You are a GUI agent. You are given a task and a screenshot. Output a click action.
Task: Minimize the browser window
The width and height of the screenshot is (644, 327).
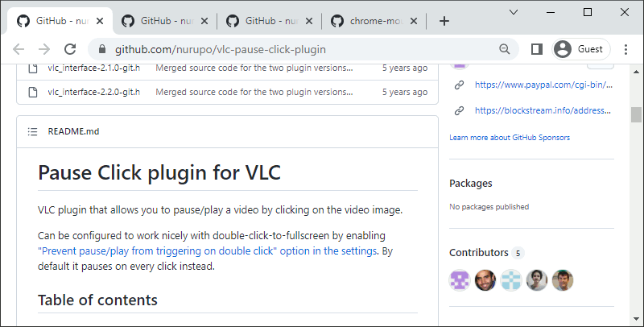pyautogui.click(x=551, y=12)
